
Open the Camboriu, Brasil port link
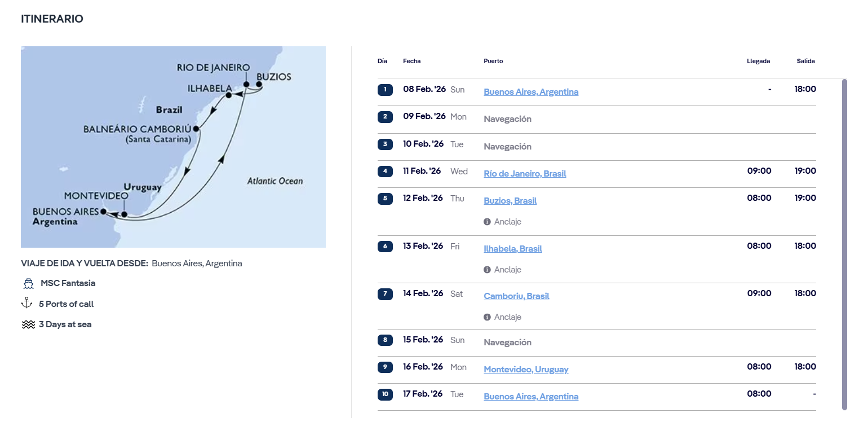tap(516, 296)
